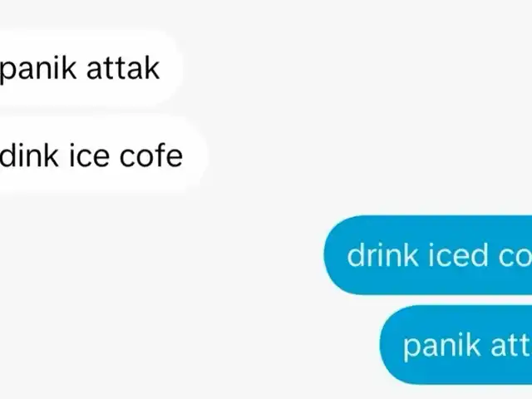Click the gap between the two blue bubbles
This screenshot has width=532, height=399.
click(x=456, y=300)
